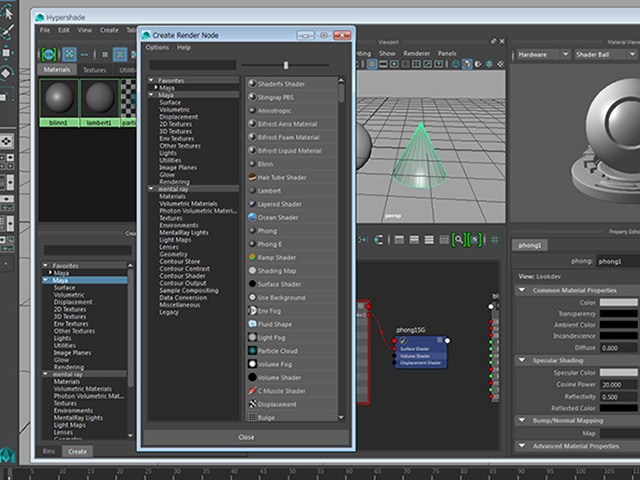Pick Bifrost Aero Material node
The width and height of the screenshot is (640, 480).
291,124
